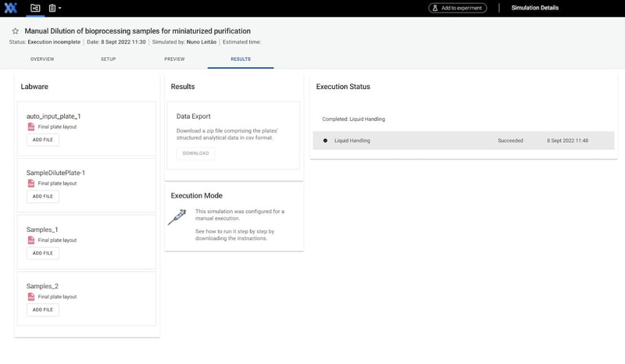Screen dimensions: 625x364
Task: Open auto_input_plate_1 final plate layout file icon
Action: pos(31,127)
